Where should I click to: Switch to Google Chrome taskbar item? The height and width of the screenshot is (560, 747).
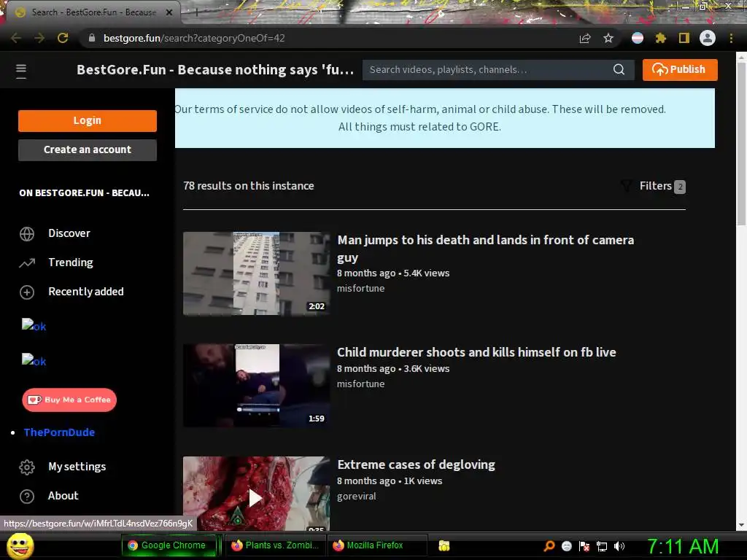[x=169, y=545]
